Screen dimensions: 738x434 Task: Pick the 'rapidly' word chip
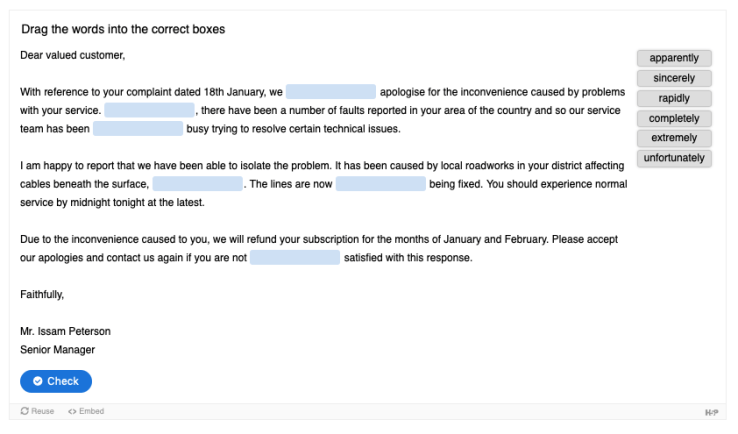click(674, 98)
